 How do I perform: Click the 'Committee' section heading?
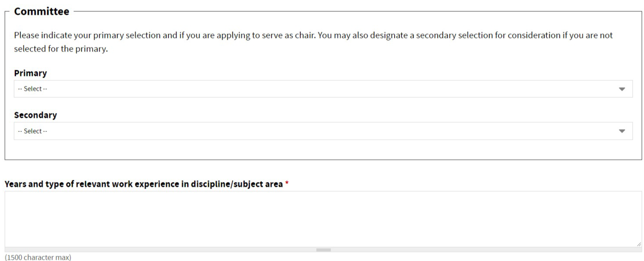tap(42, 12)
